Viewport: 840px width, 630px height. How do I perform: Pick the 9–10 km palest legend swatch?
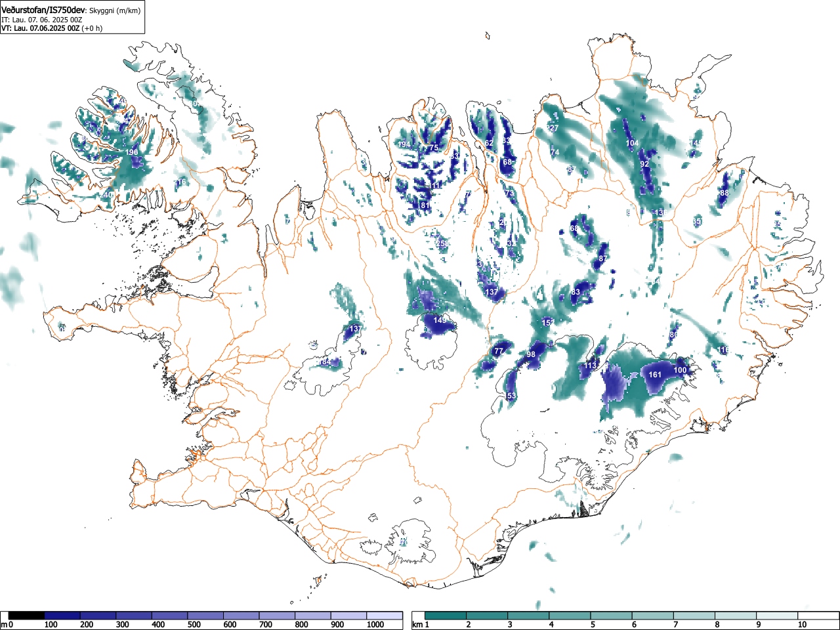(776, 616)
